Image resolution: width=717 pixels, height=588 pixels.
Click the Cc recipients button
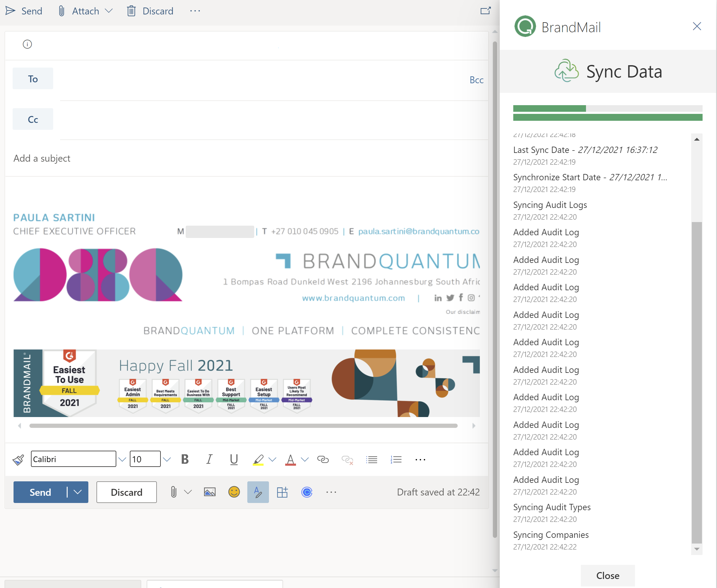click(x=33, y=119)
